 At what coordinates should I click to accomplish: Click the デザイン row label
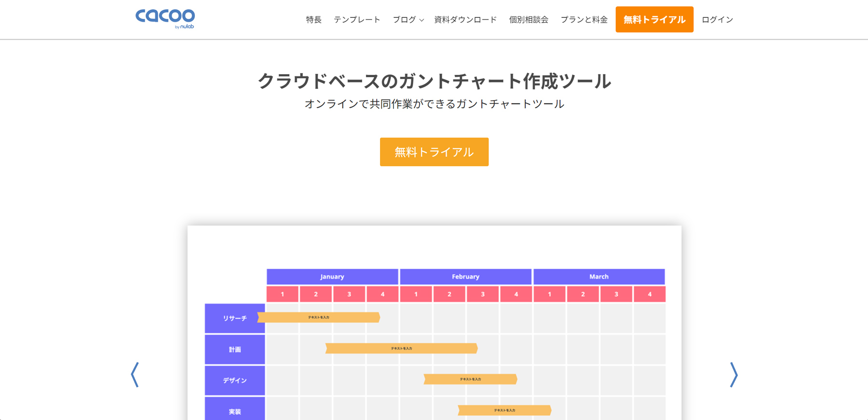pos(235,380)
